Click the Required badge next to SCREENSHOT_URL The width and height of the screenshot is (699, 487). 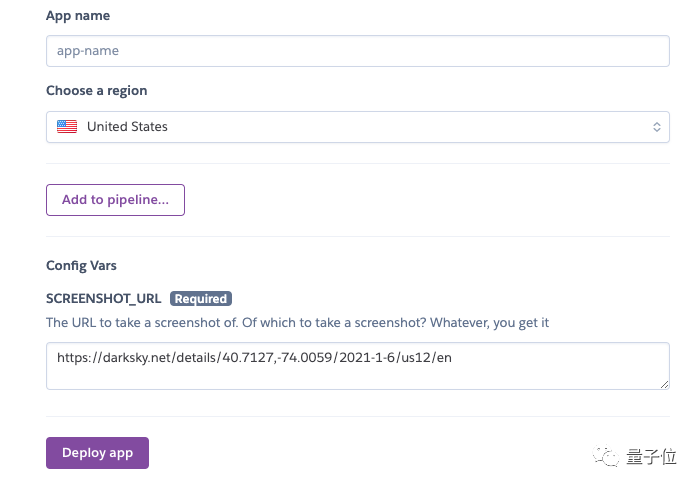201,298
